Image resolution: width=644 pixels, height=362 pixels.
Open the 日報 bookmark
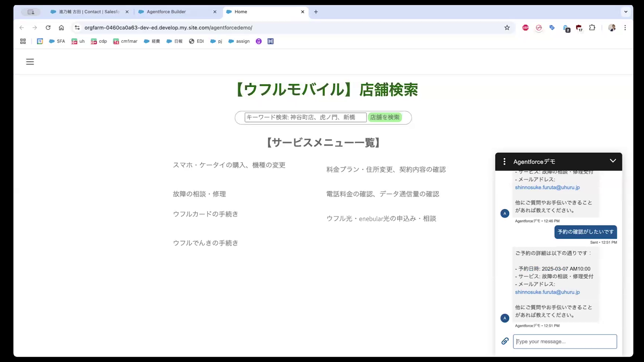point(174,41)
